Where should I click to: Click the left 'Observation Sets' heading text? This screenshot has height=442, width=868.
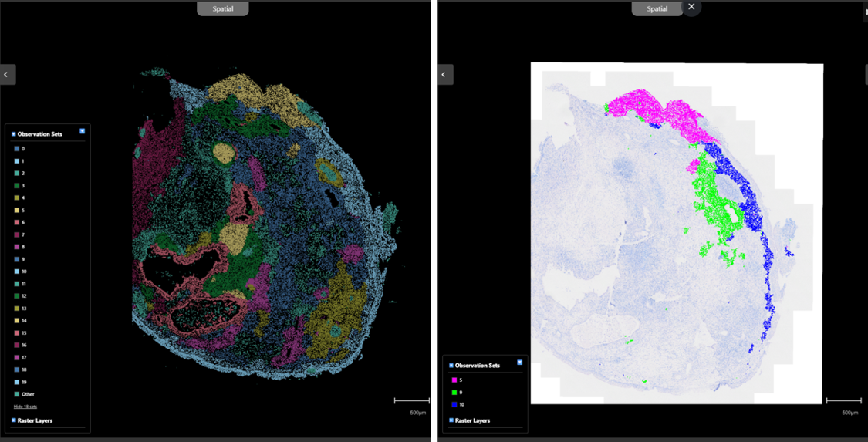(40, 134)
